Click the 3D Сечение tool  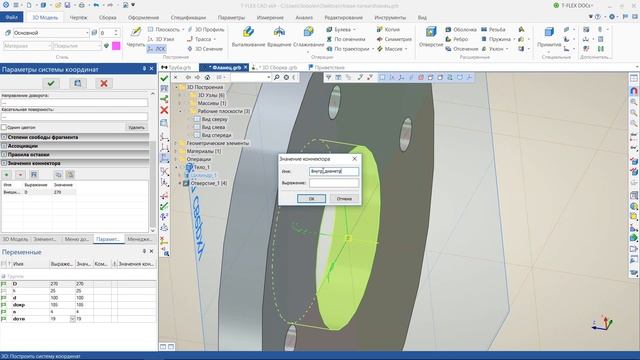(x=205, y=49)
